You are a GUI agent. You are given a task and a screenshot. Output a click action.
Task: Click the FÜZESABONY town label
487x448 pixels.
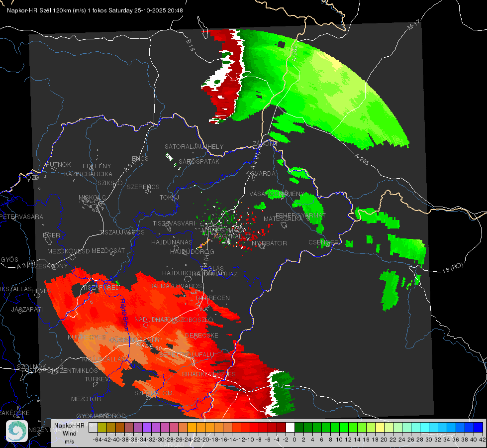pyautogui.click(x=47, y=266)
